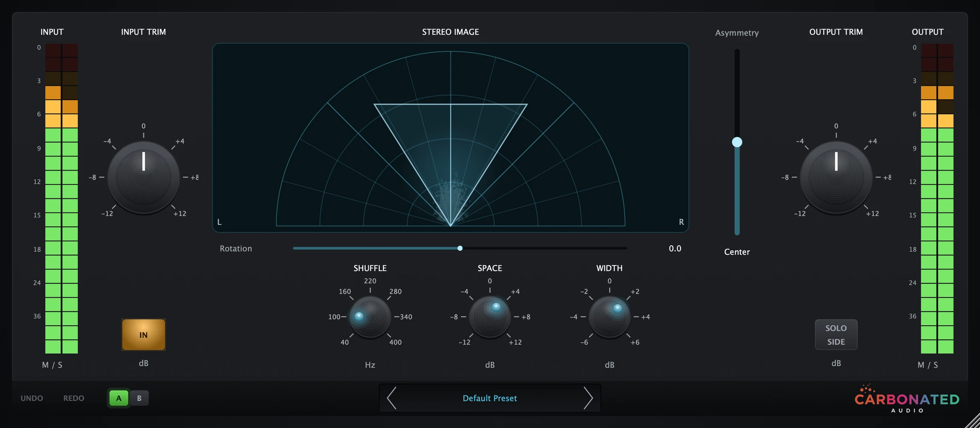Go to the previous preset arrow

click(392, 398)
